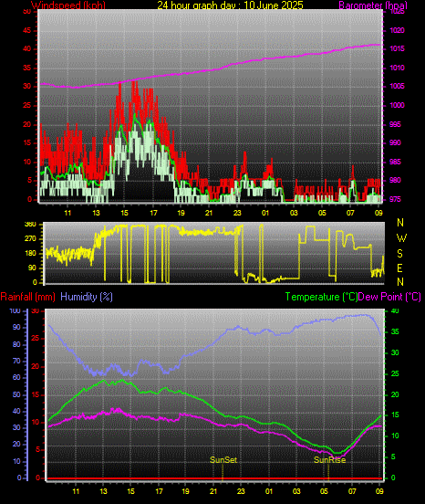
Task: Click the 100 humidity scale value
Action: (x=16, y=310)
